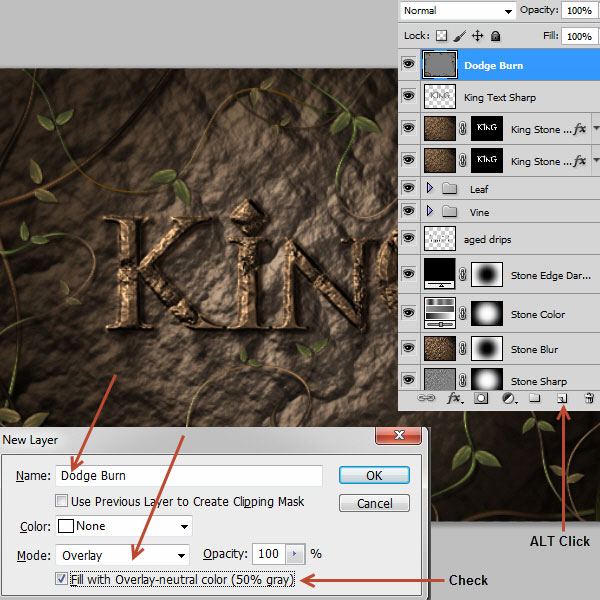The height and width of the screenshot is (600, 600).
Task: Expand the Vine group triangle
Action: (430, 210)
